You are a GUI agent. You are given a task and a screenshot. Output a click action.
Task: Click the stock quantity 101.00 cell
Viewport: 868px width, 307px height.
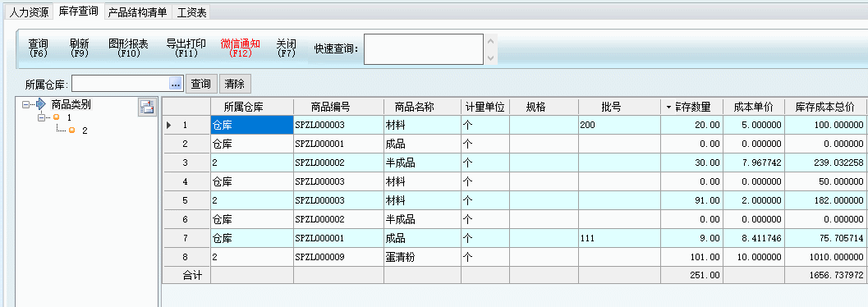tap(691, 257)
